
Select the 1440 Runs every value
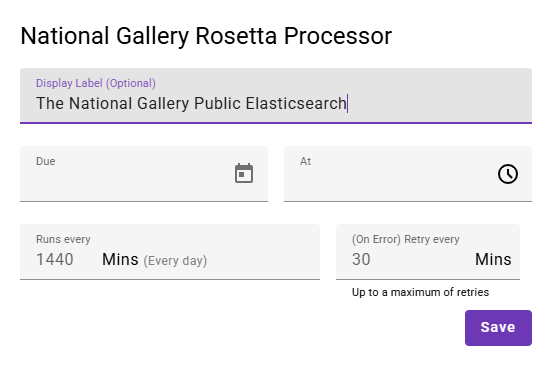(x=55, y=259)
